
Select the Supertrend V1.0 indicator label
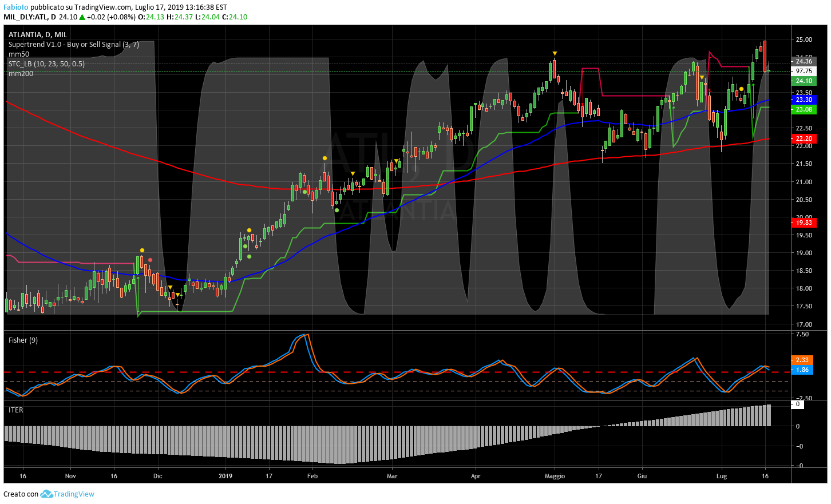(x=74, y=45)
